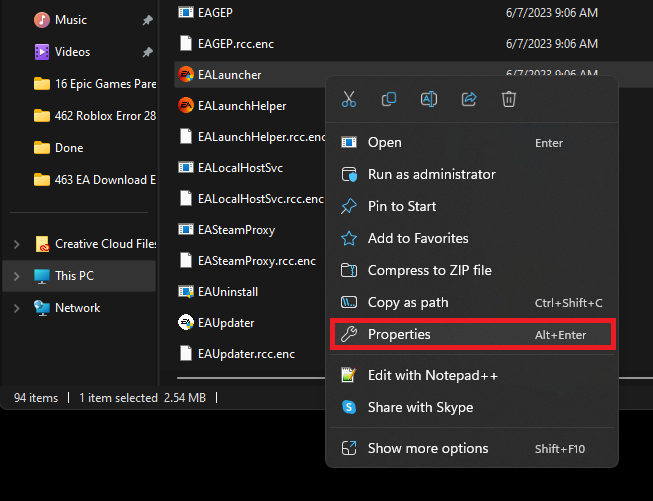The height and width of the screenshot is (501, 653).
Task: Select Open in the context menu
Action: tap(472, 142)
